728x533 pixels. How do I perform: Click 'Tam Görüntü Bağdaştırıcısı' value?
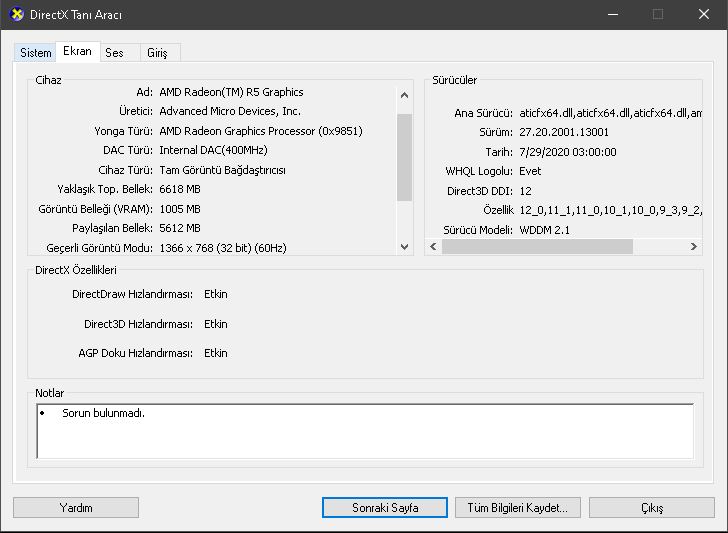[222, 170]
